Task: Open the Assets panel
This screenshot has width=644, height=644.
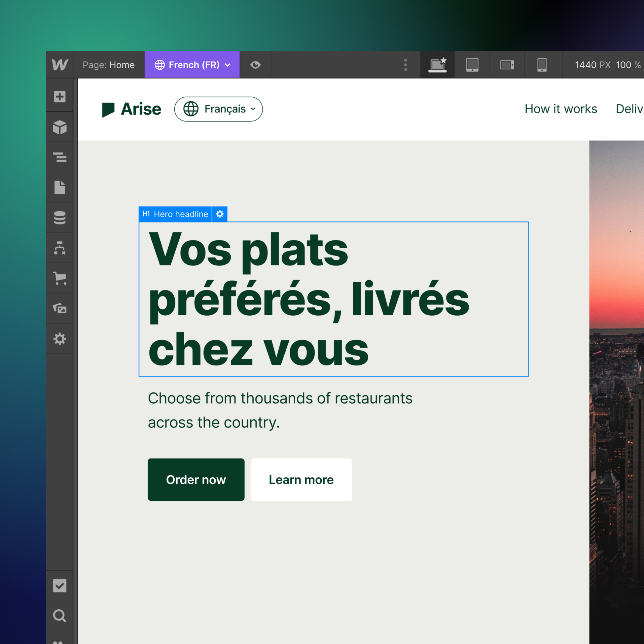Action: (x=60, y=308)
